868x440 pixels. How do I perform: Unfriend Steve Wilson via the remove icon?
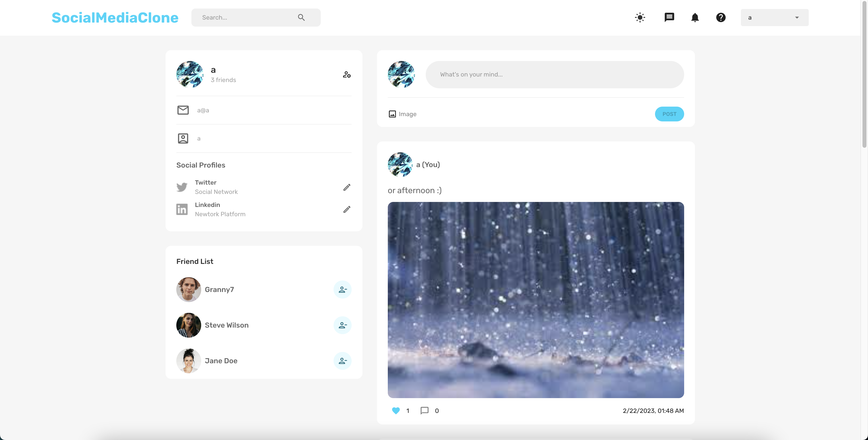click(342, 325)
